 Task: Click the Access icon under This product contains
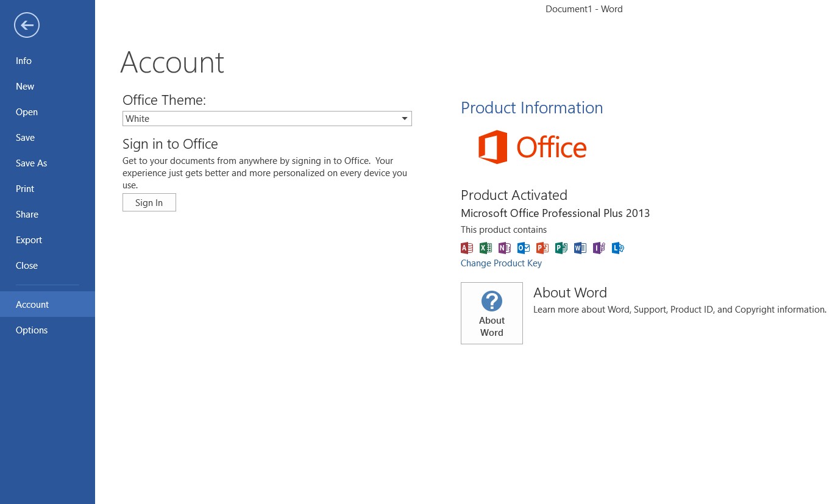tap(466, 248)
